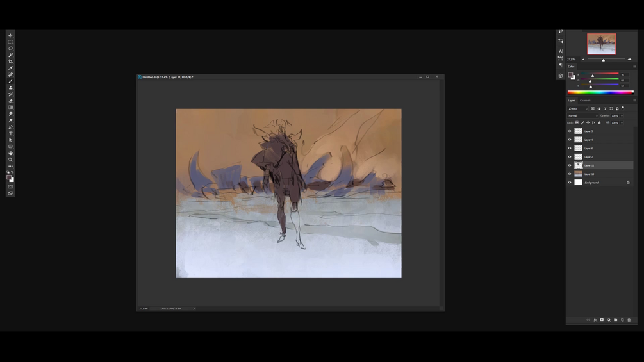The width and height of the screenshot is (644, 362).
Task: Toggle lock position move icon
Action: (x=588, y=123)
